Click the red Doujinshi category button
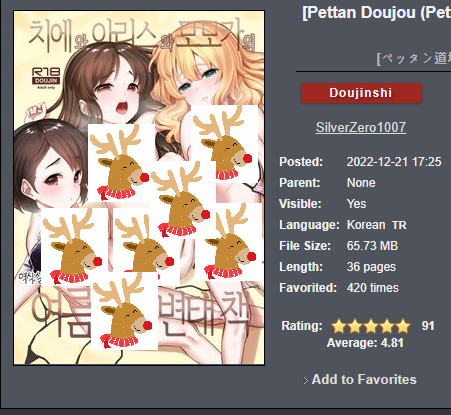 (361, 93)
